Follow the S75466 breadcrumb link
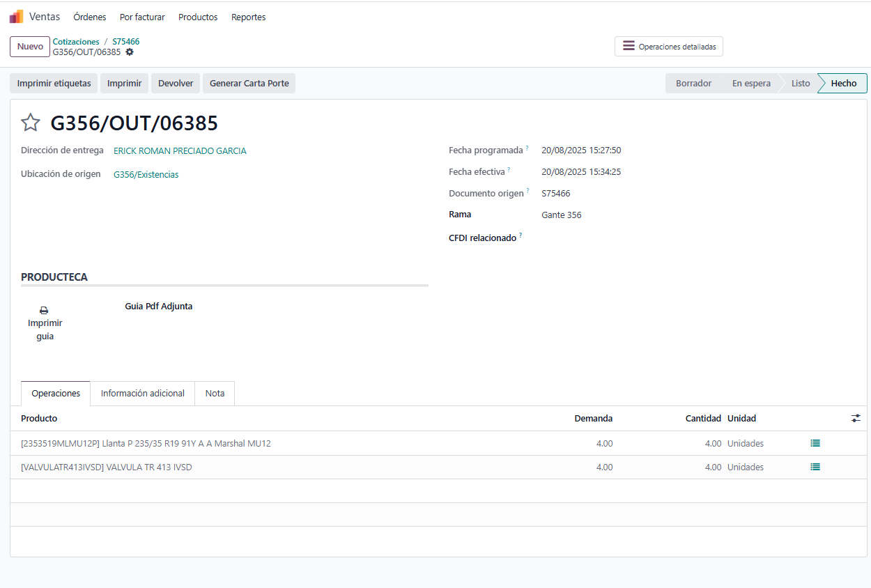Image resolution: width=871 pixels, height=588 pixels. 126,42
